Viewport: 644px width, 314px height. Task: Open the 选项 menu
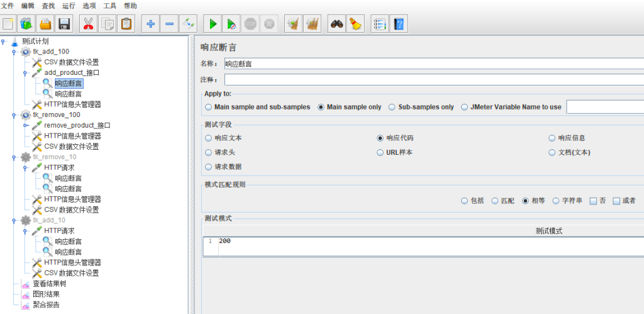point(89,6)
